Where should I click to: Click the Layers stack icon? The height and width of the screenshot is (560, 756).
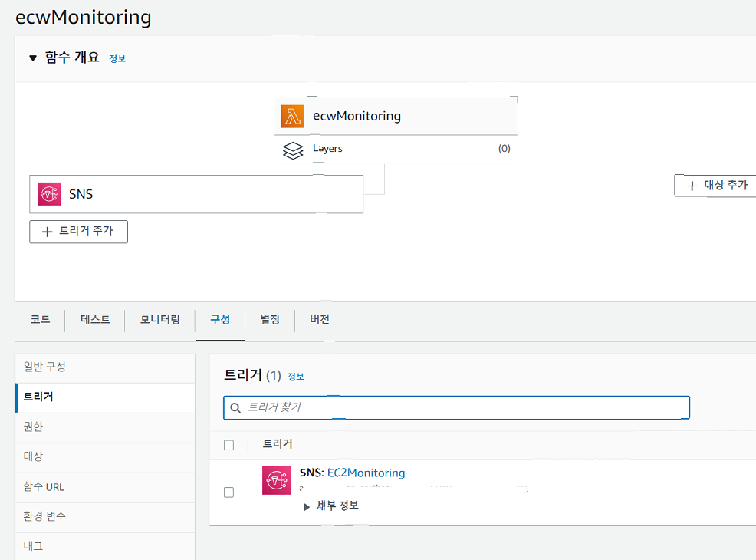[293, 150]
